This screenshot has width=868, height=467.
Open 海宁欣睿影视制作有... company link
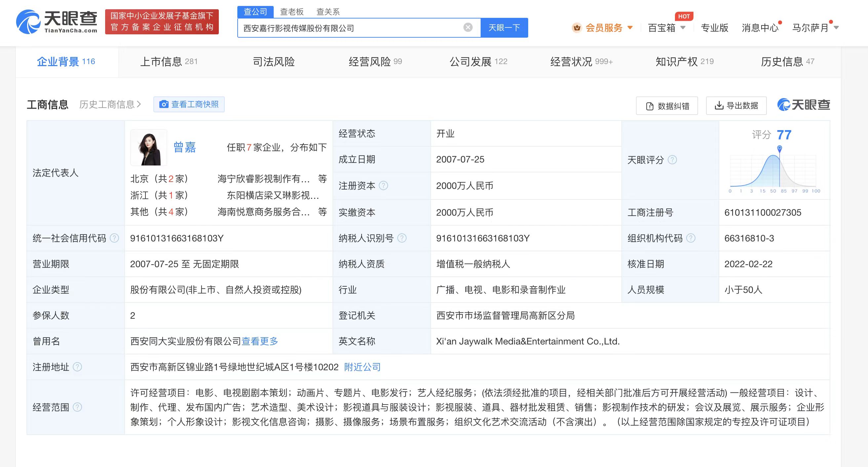(x=264, y=179)
